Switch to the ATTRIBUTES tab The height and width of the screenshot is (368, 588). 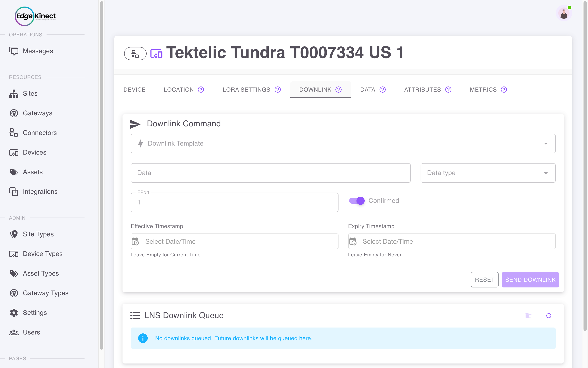click(428, 90)
